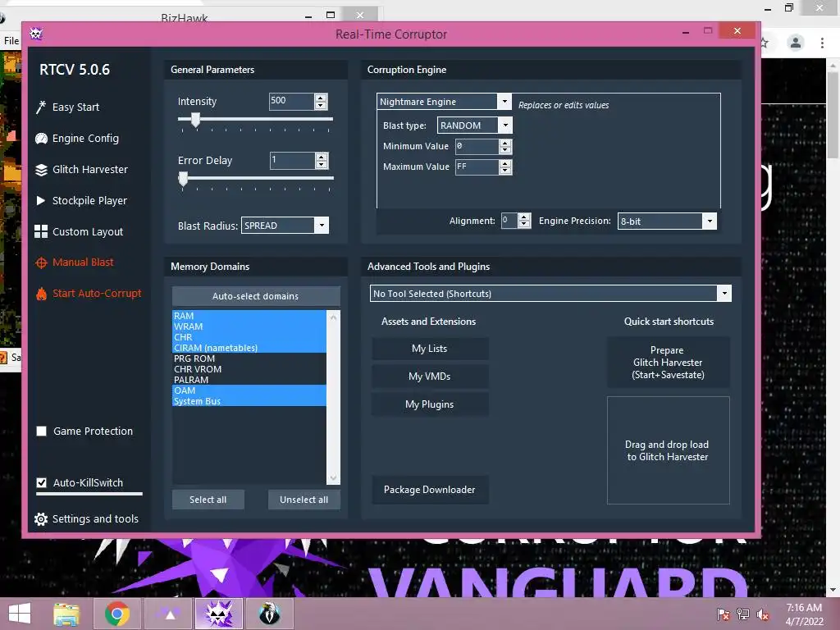
Task: Open the Engine Precision 8-bit dropdown
Action: click(710, 221)
